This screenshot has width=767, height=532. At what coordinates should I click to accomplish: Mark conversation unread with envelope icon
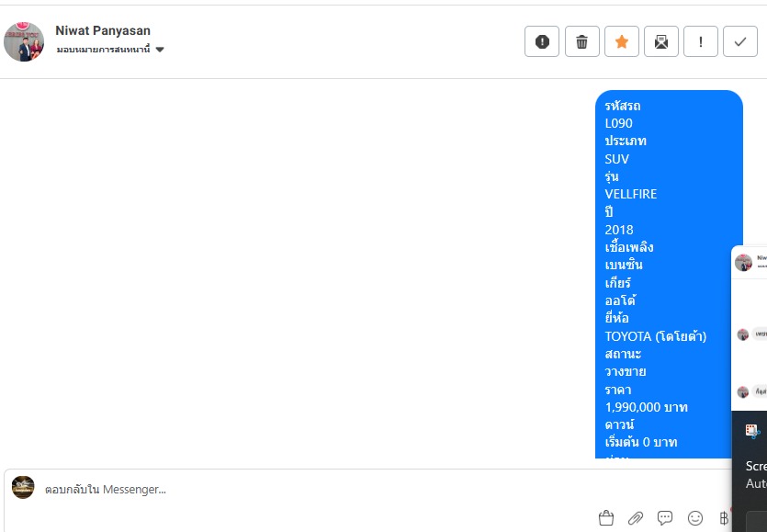660,41
